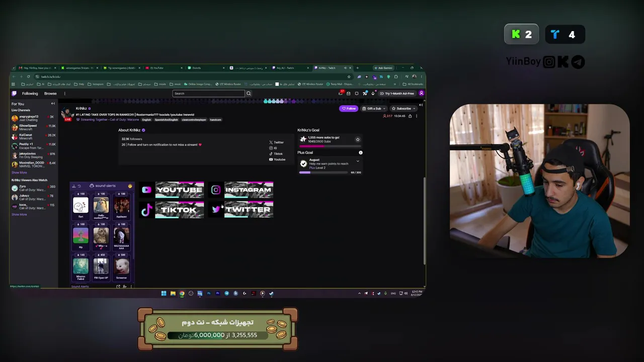
Task: Open the Twitch user profile avatar
Action: pos(421,94)
